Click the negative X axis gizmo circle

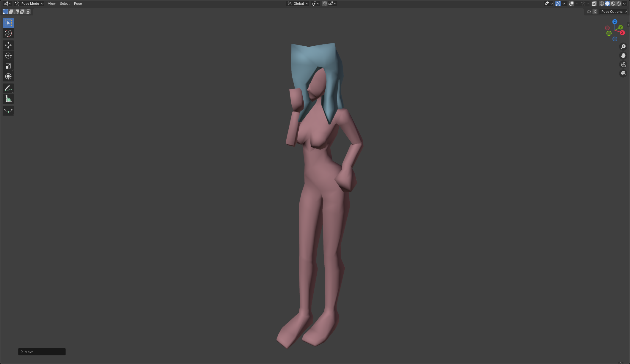[x=607, y=28]
